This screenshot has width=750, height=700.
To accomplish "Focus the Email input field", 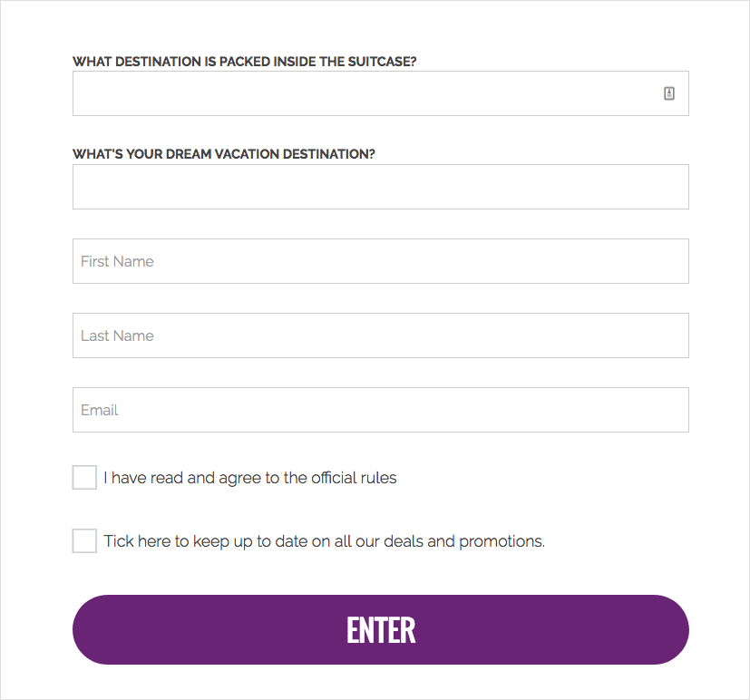I will [381, 410].
